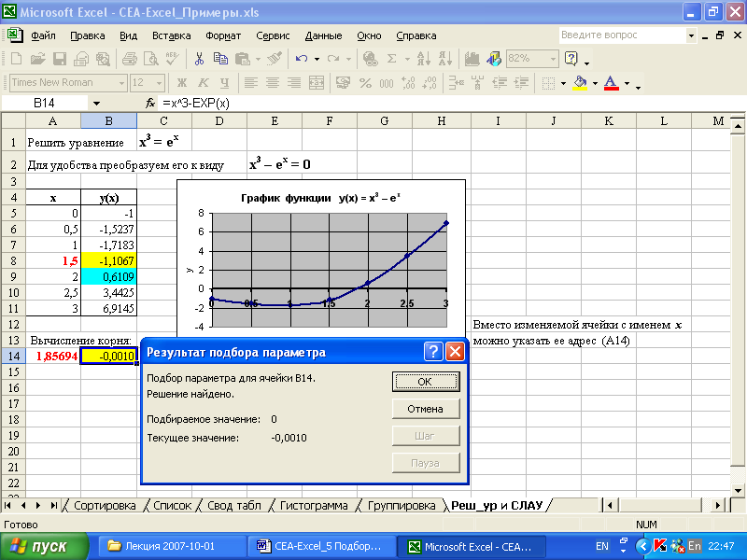Click the Print icon
The height and width of the screenshot is (560, 747).
point(130,59)
